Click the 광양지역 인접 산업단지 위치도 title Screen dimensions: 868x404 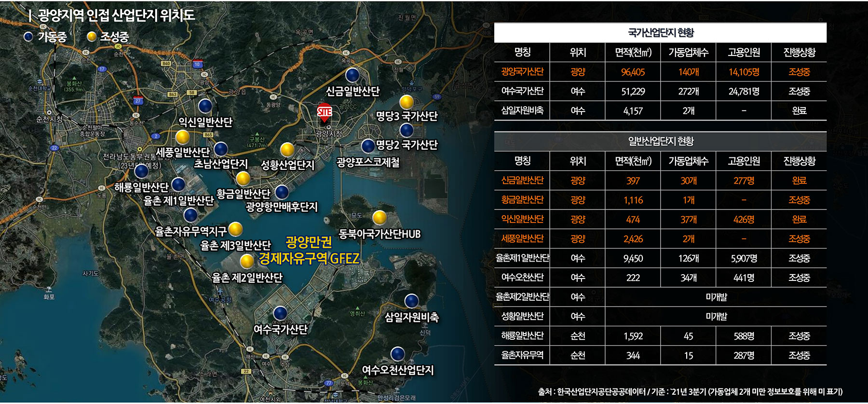click(117, 15)
